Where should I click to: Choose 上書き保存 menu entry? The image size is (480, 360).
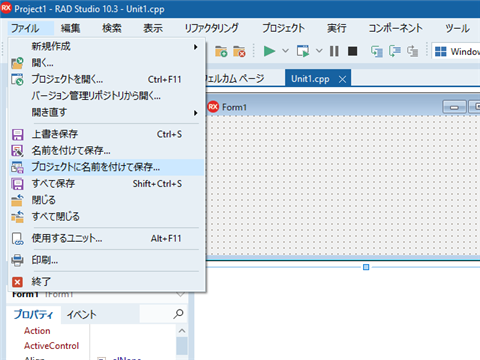tap(106, 134)
